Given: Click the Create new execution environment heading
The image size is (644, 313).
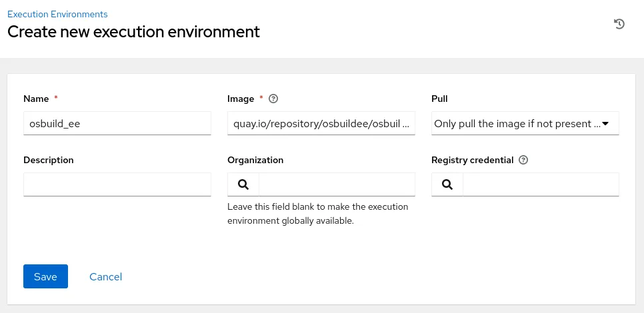Looking at the screenshot, I should pos(133,31).
